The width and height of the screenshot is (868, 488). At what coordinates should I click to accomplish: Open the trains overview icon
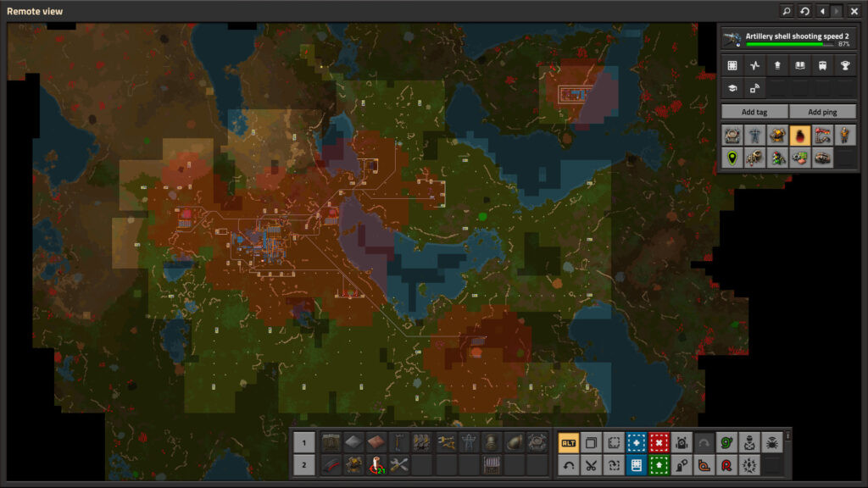point(822,65)
